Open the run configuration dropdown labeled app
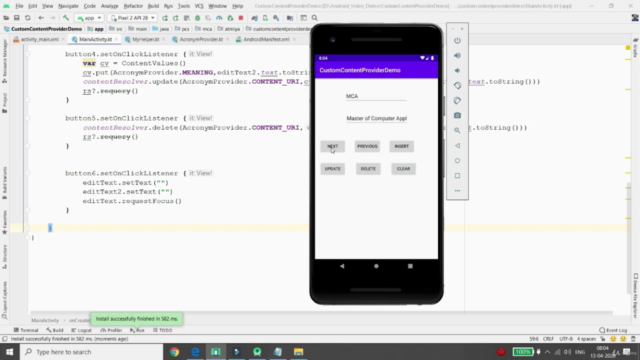Image resolution: width=640 pixels, height=360 pixels. 89,18
